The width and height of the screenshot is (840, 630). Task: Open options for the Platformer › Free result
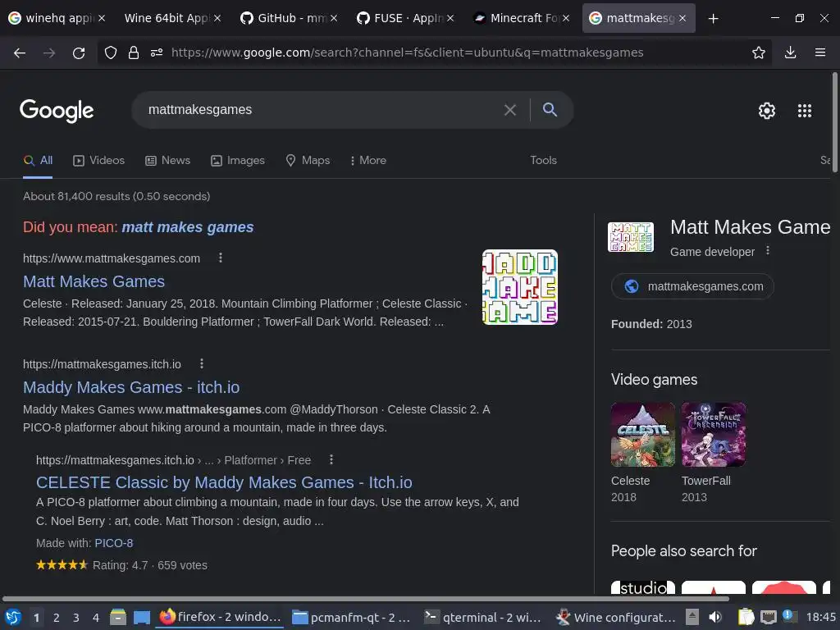click(x=331, y=459)
